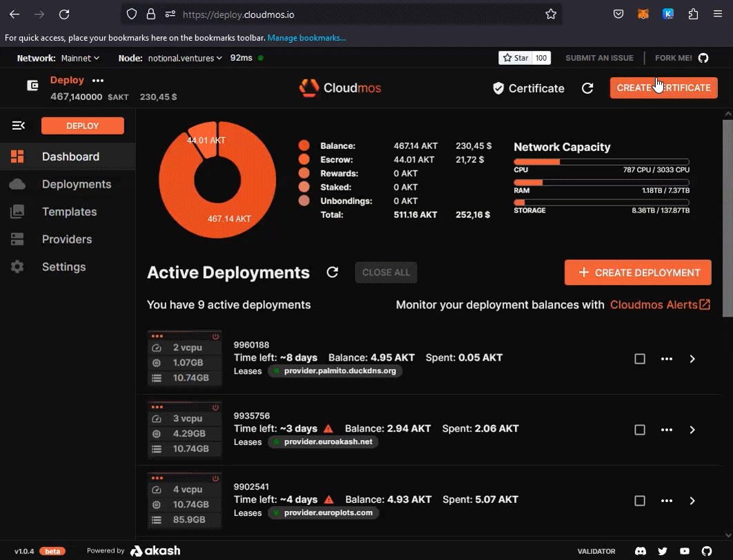The width and height of the screenshot is (733, 560).
Task: Click the refresh balance icon beside Certificate
Action: 587,88
